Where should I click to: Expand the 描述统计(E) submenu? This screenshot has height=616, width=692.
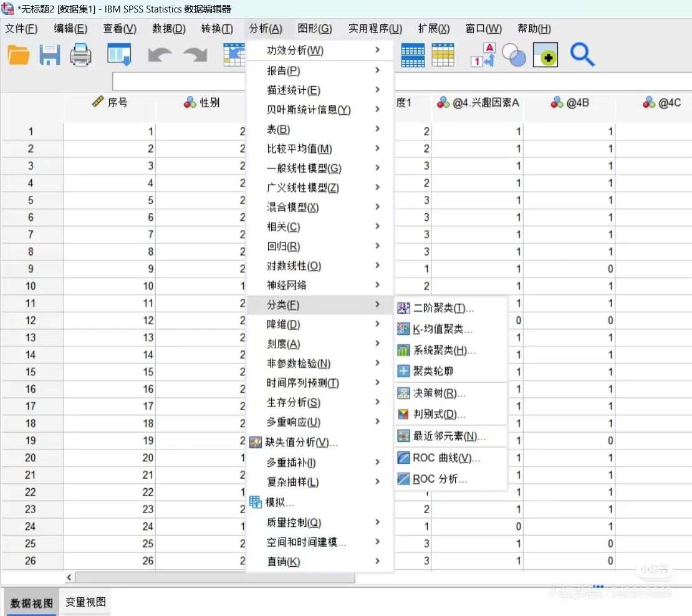[x=320, y=90]
